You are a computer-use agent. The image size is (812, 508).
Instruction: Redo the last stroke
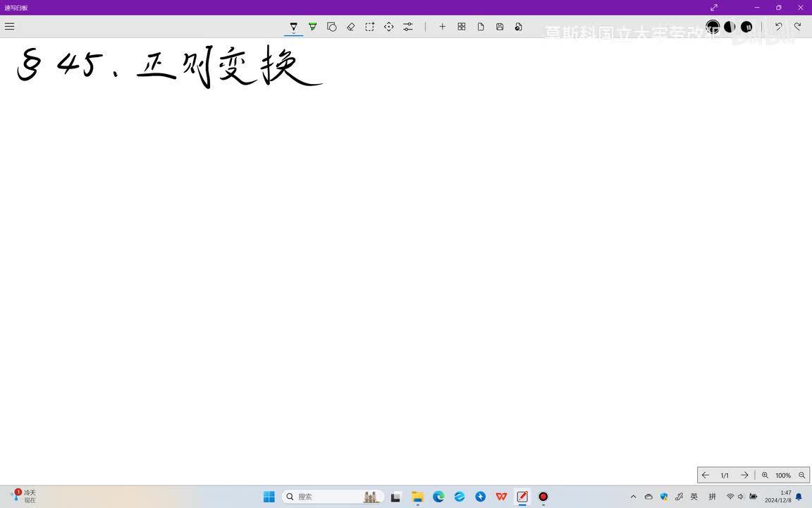tap(797, 26)
